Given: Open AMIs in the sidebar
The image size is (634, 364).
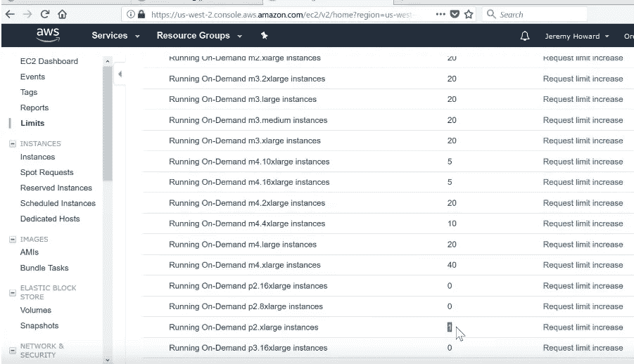Looking at the screenshot, I should tap(30, 252).
